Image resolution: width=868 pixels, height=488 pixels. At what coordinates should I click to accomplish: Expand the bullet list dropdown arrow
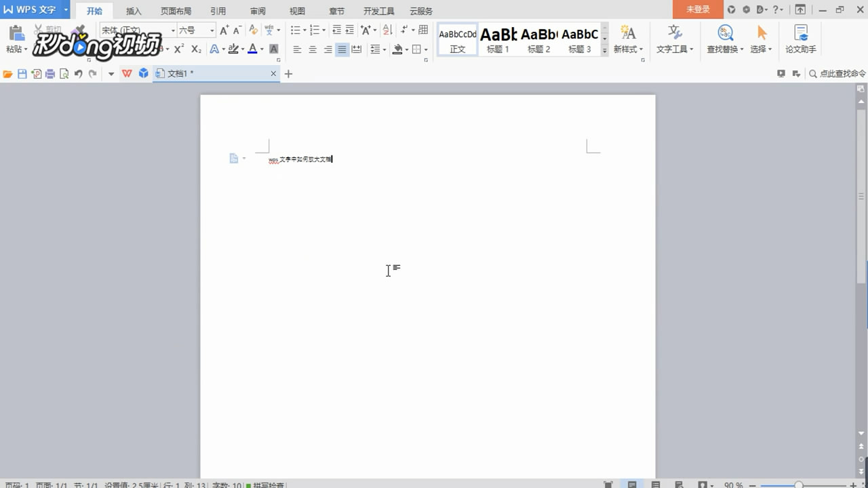pyautogui.click(x=304, y=30)
